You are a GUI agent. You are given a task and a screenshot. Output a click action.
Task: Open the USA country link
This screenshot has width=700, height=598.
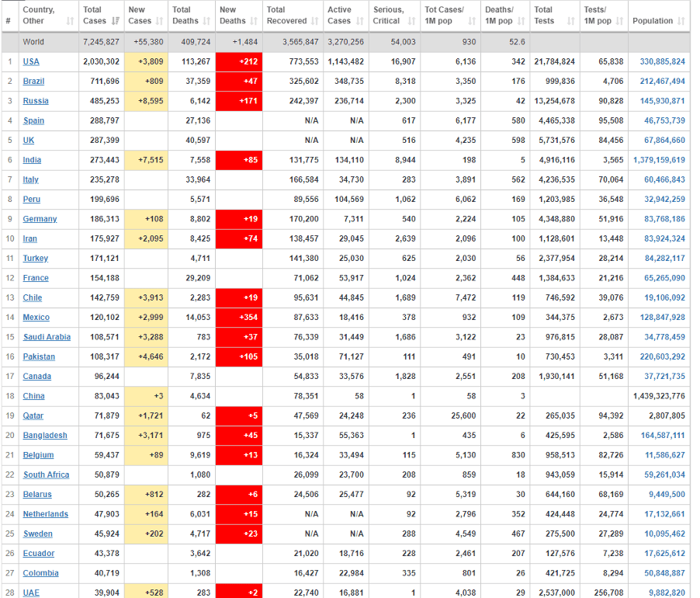(x=31, y=61)
